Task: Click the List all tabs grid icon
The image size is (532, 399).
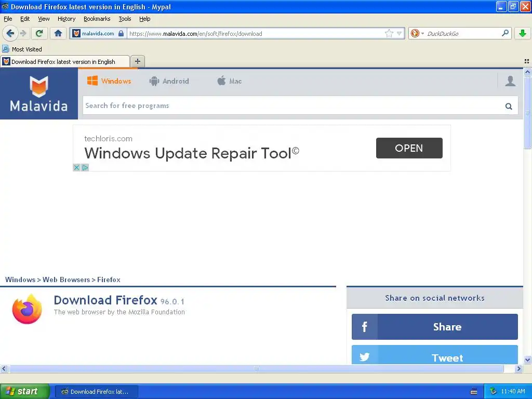Action: point(527,61)
